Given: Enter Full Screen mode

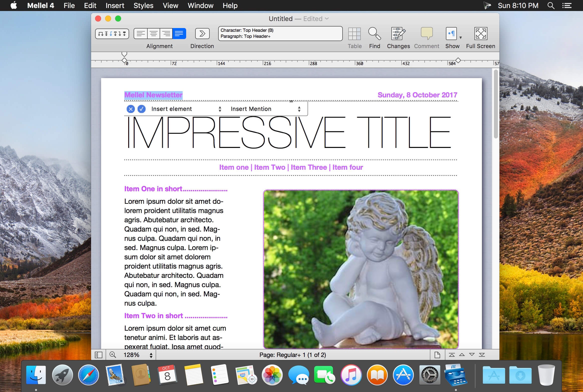Looking at the screenshot, I should (x=480, y=34).
